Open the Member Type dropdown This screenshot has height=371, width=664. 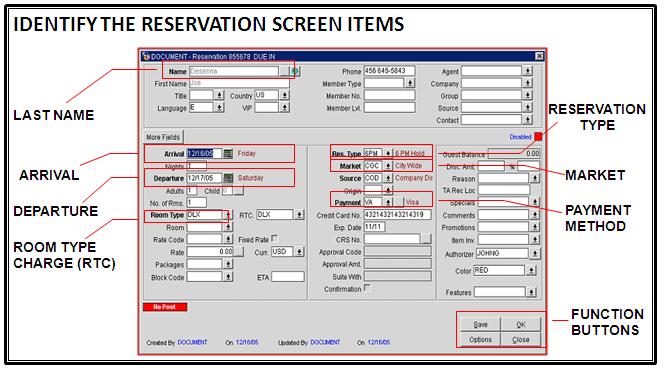tap(410, 83)
